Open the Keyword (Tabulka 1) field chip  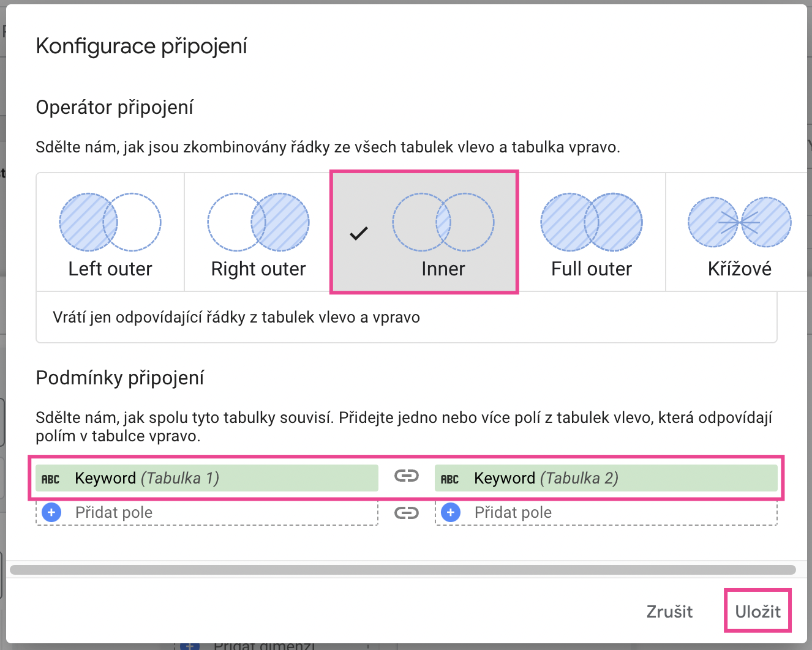pyautogui.click(x=207, y=478)
